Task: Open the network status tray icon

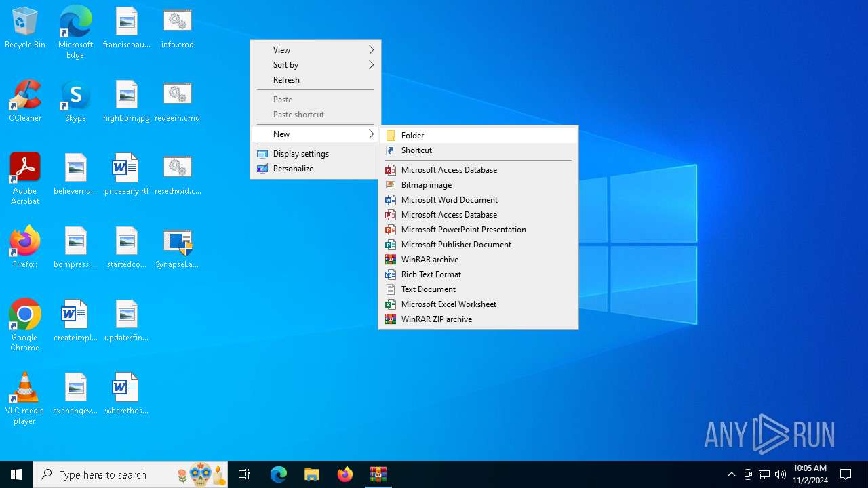Action: click(764, 474)
